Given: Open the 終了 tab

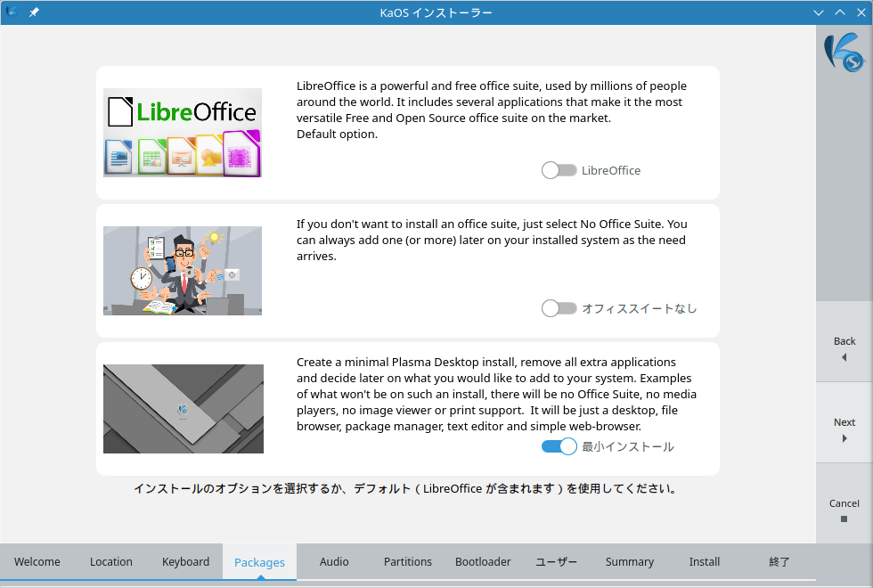Looking at the screenshot, I should 779,562.
